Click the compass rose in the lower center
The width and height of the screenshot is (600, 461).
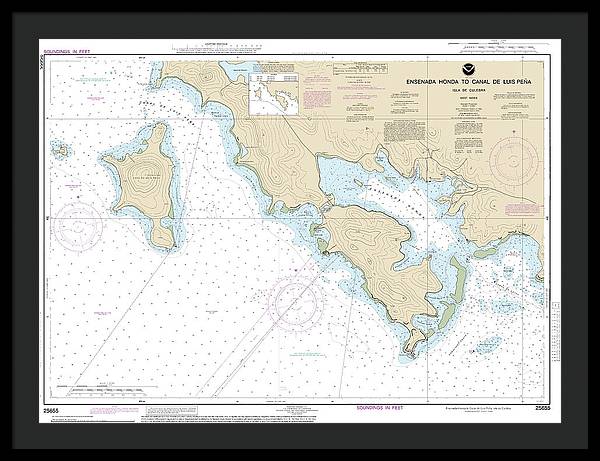[290, 295]
